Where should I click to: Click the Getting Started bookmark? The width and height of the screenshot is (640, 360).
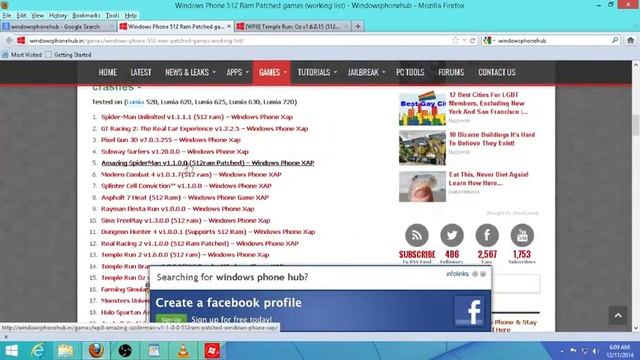tap(69, 55)
